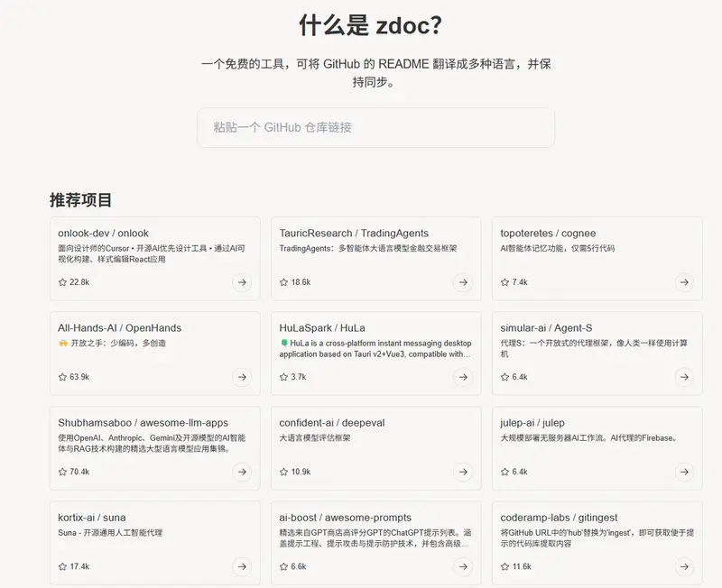The image size is (722, 588).
Task: Focus the GitHub repository link input field
Action: (x=375, y=128)
